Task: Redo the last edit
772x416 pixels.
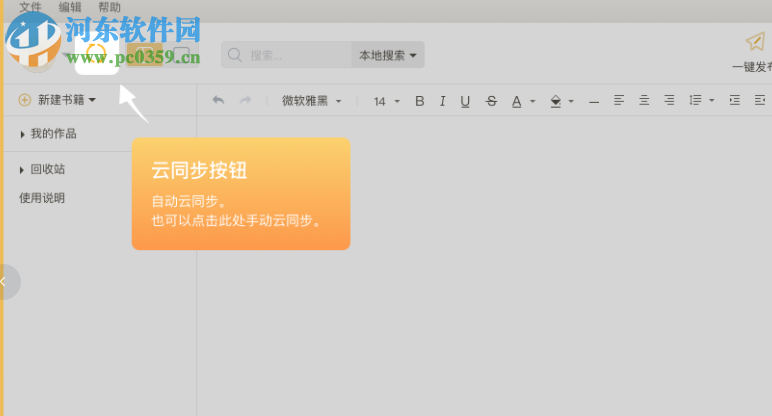Action: click(x=245, y=100)
